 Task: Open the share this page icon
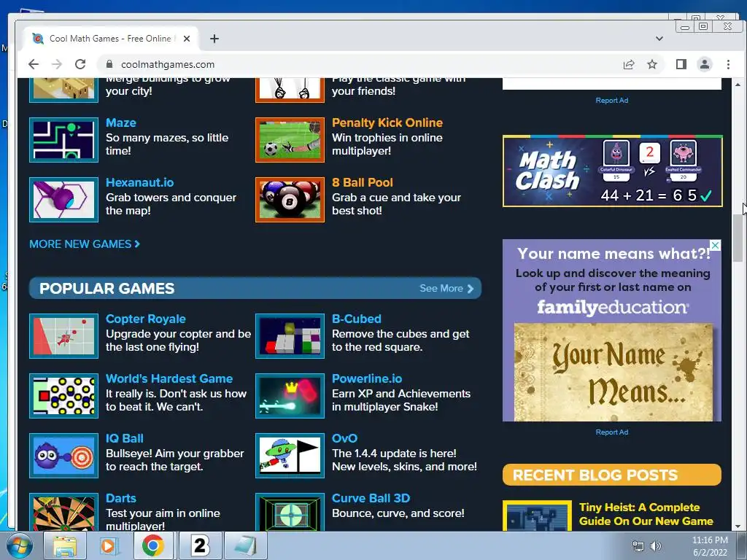[x=628, y=64]
